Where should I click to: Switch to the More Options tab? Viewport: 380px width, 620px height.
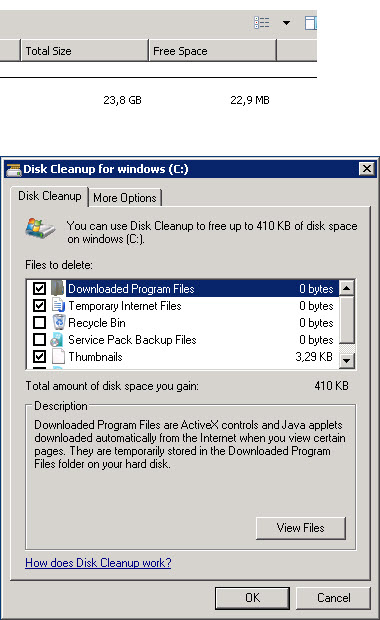(x=125, y=198)
